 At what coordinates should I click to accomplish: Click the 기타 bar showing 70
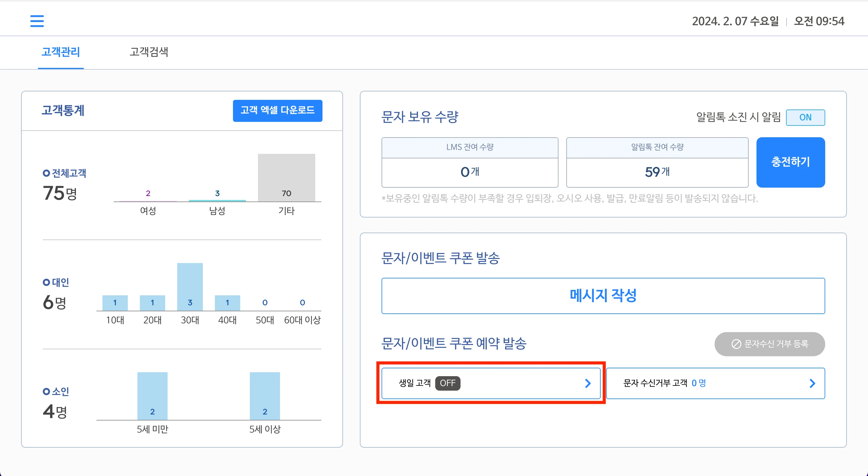click(286, 178)
